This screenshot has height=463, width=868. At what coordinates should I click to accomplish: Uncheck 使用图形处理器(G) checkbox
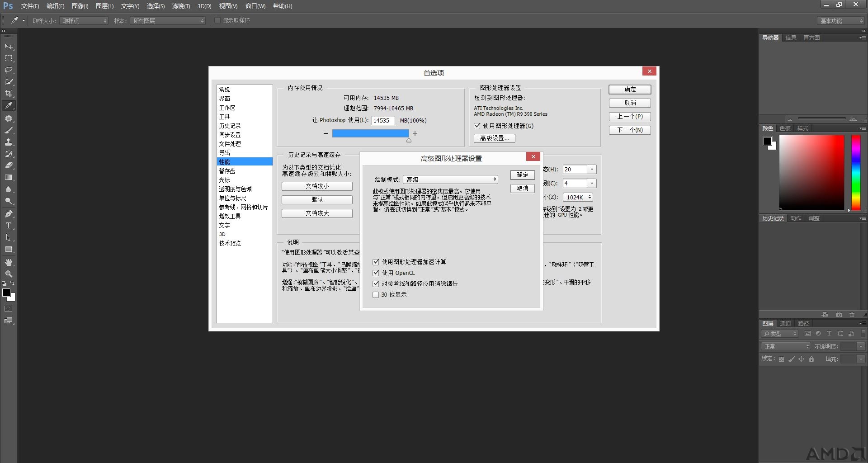pyautogui.click(x=477, y=126)
